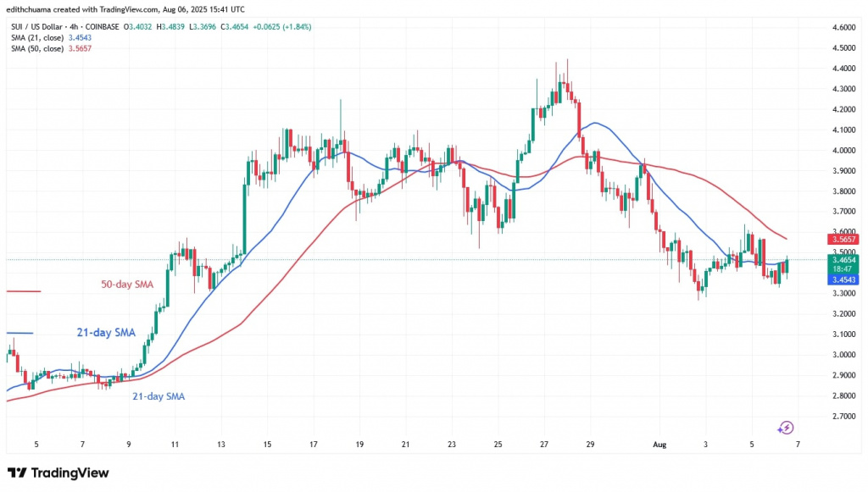Click the purple lightning replay icon
868x492 pixels.
786,428
